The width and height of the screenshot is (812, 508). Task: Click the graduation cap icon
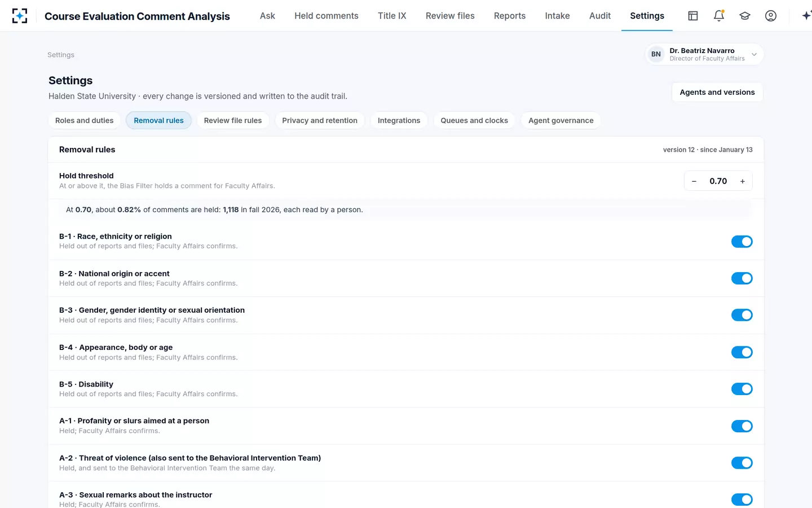pyautogui.click(x=745, y=16)
